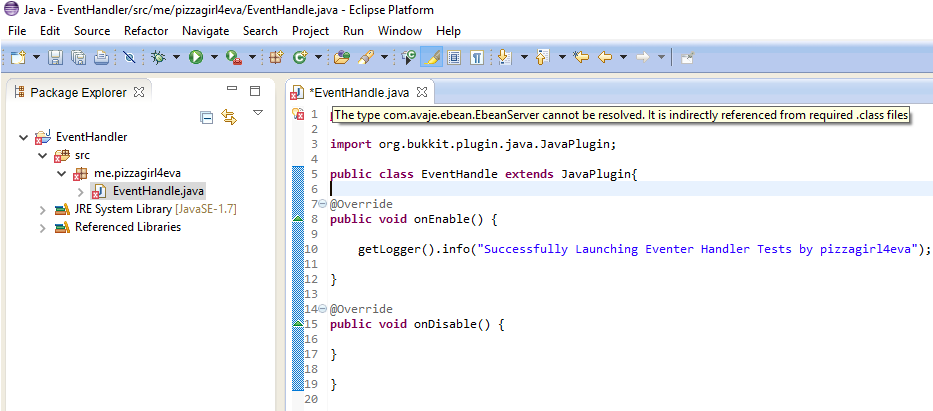Toggle Skip All Breakpoints icon
Screen dimensions: 933x411
point(129,58)
